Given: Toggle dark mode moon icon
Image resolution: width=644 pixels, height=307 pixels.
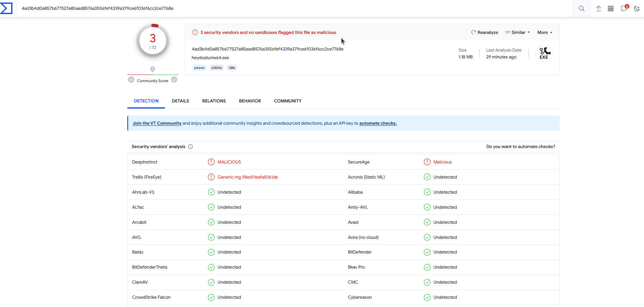Looking at the screenshot, I should pos(637,8).
